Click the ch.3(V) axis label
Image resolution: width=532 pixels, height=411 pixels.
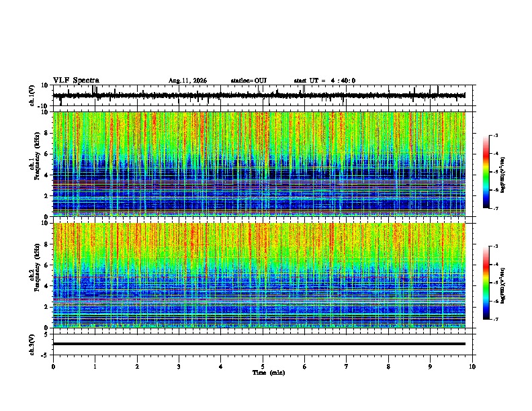coord(32,345)
